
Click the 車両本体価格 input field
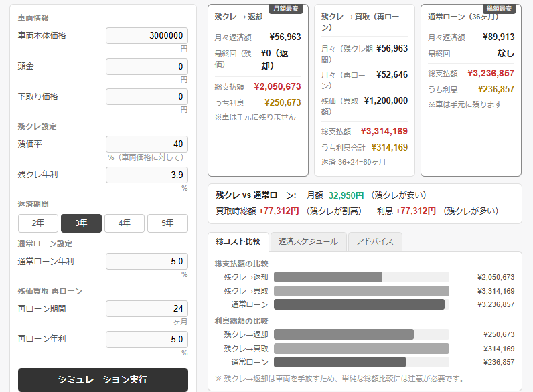[147, 36]
